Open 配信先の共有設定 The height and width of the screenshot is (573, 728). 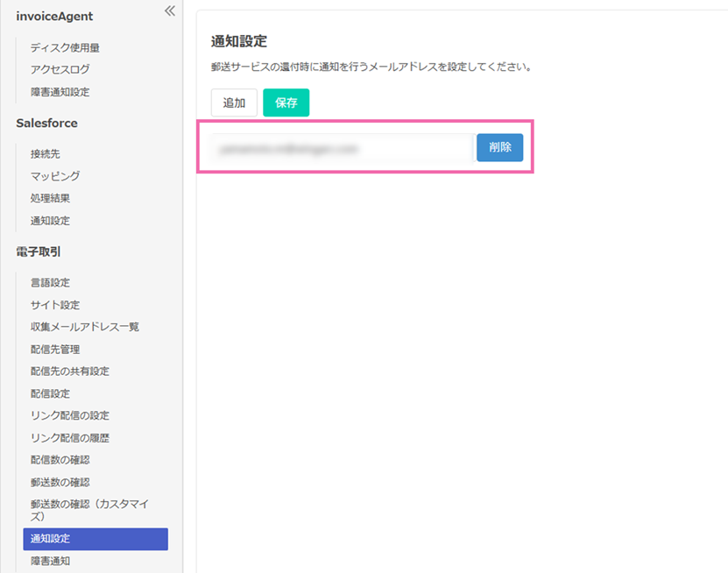point(70,371)
